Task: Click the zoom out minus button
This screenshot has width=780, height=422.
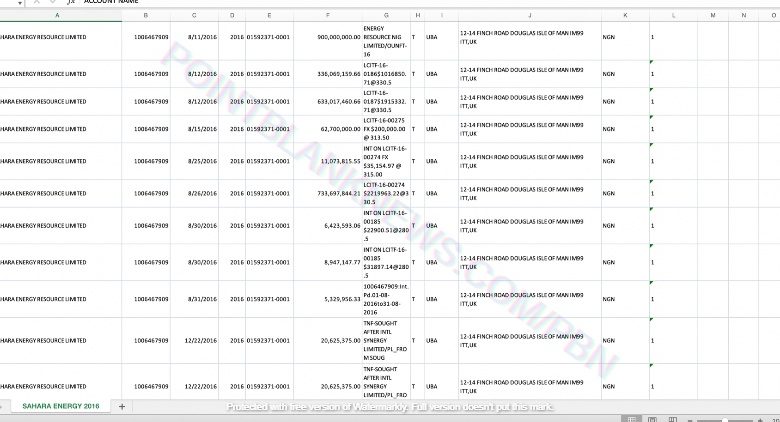Action: tap(691, 421)
